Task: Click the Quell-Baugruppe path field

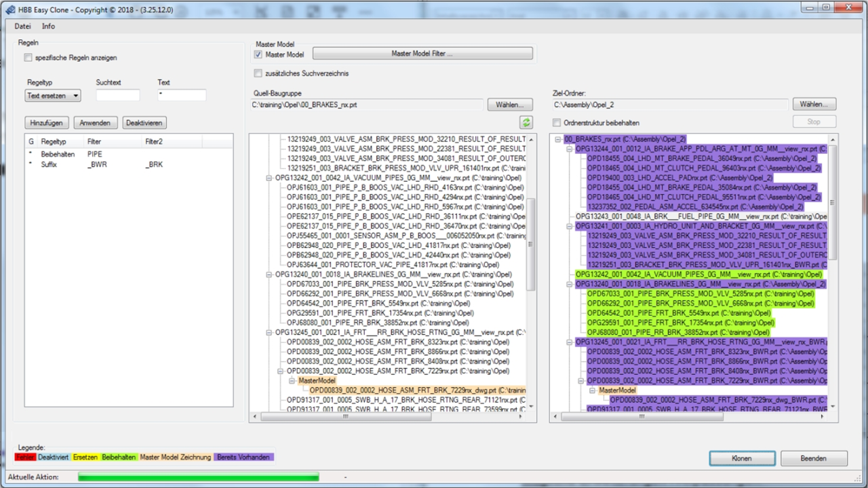Action: click(x=367, y=105)
